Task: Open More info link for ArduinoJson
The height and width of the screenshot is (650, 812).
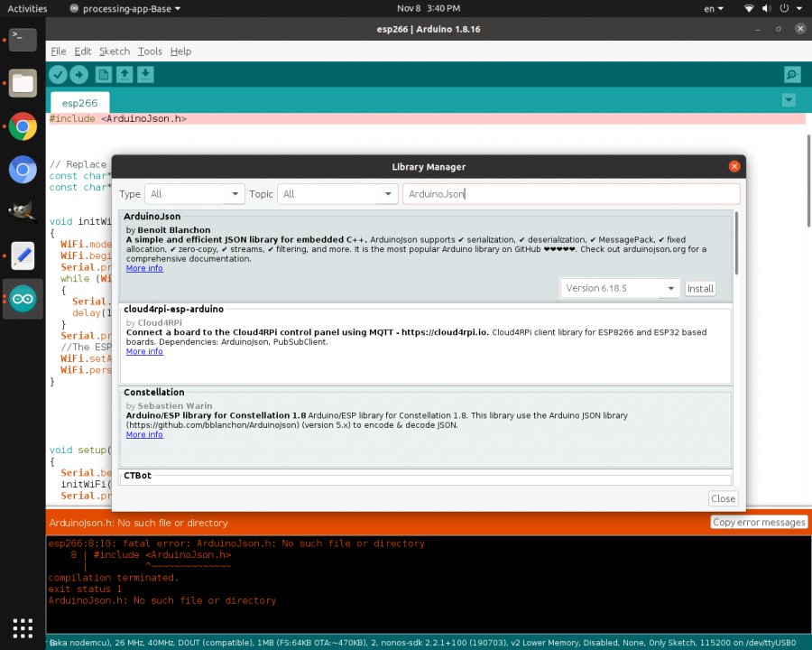Action: coord(144,268)
